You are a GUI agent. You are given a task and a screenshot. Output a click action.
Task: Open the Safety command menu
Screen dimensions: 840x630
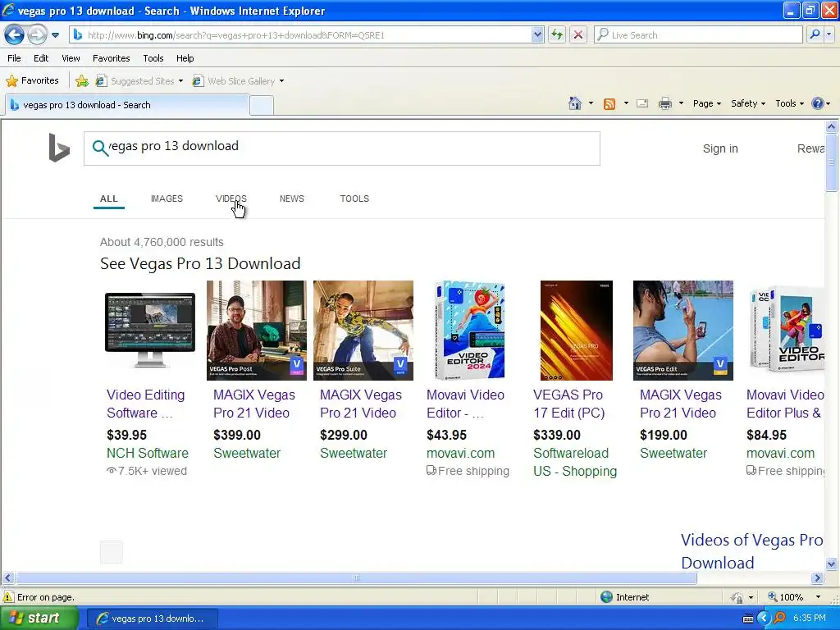tap(748, 103)
